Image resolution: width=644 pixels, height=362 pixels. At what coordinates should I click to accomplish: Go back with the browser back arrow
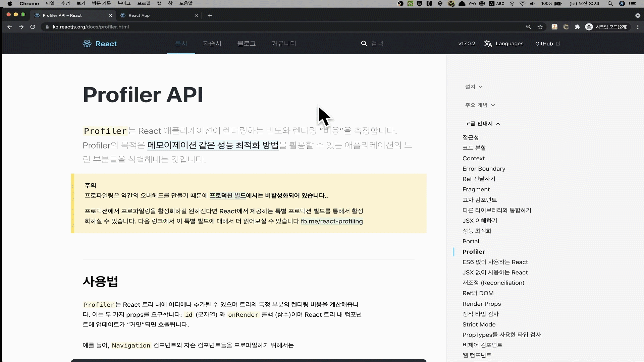click(10, 27)
